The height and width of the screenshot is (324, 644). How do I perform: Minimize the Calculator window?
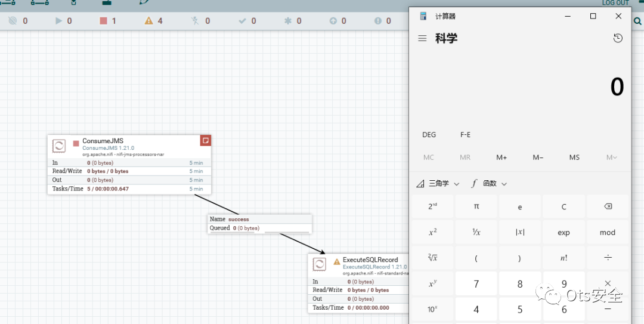568,16
